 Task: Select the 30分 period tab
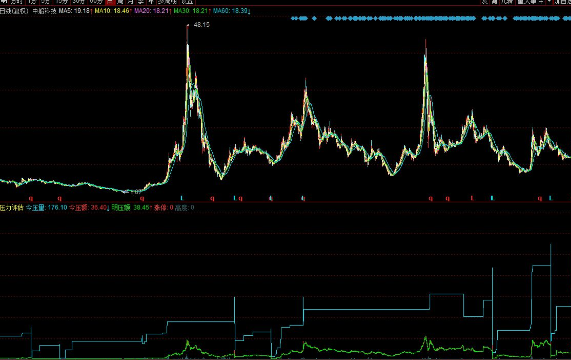point(79,2)
